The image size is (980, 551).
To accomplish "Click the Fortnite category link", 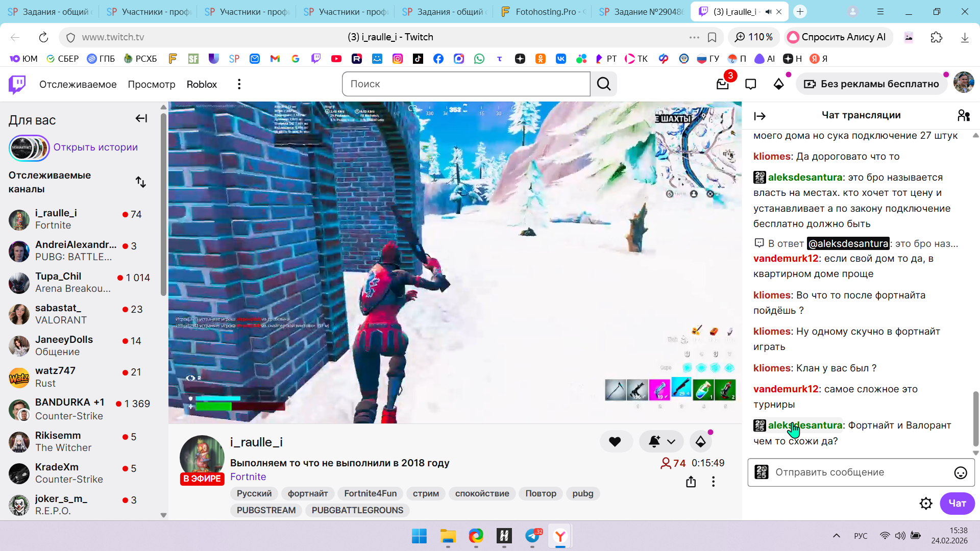I will click(248, 477).
